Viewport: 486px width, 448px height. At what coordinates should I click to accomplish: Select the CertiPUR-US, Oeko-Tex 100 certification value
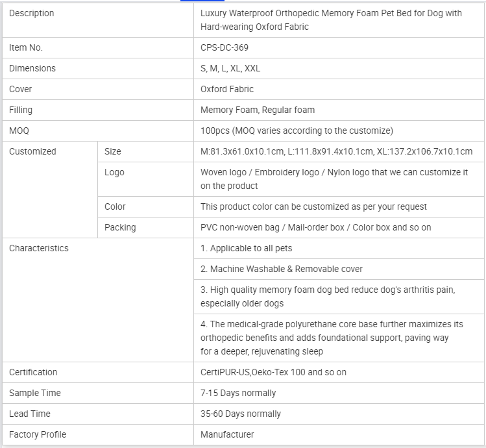coord(273,372)
